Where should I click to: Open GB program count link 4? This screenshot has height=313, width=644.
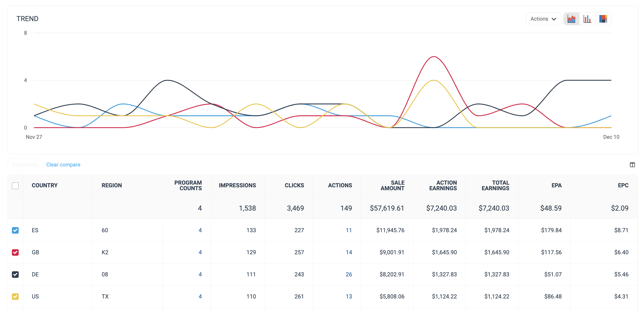coord(200,252)
